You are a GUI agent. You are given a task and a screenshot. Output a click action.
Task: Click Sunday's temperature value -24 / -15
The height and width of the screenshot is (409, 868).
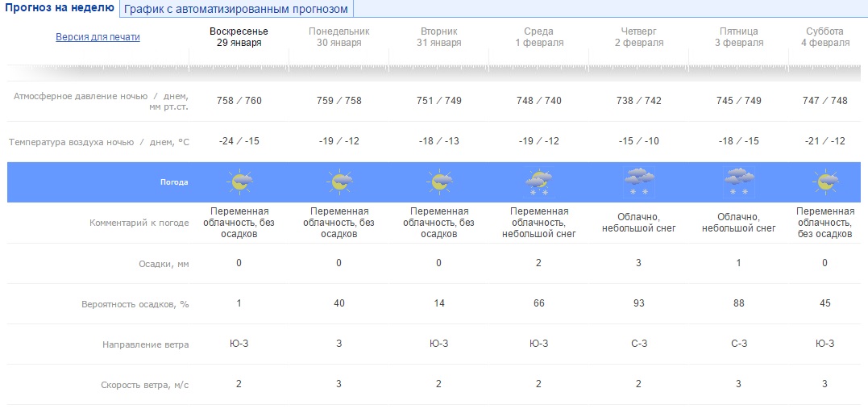(239, 141)
